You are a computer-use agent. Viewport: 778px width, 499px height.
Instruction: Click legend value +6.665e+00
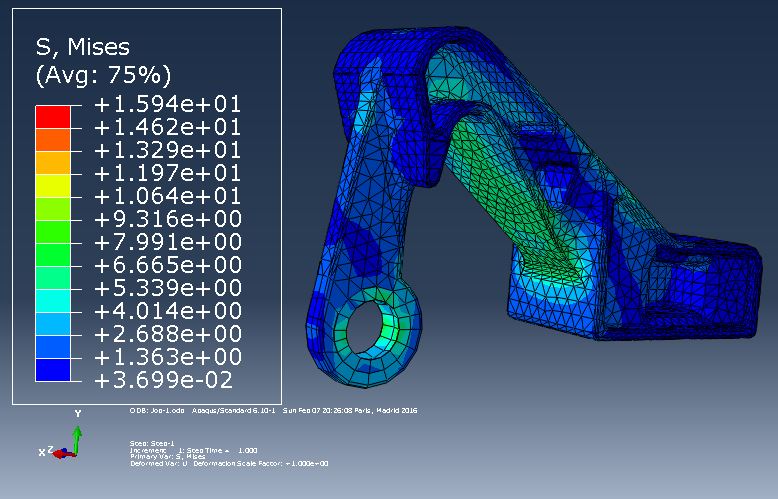coord(168,265)
